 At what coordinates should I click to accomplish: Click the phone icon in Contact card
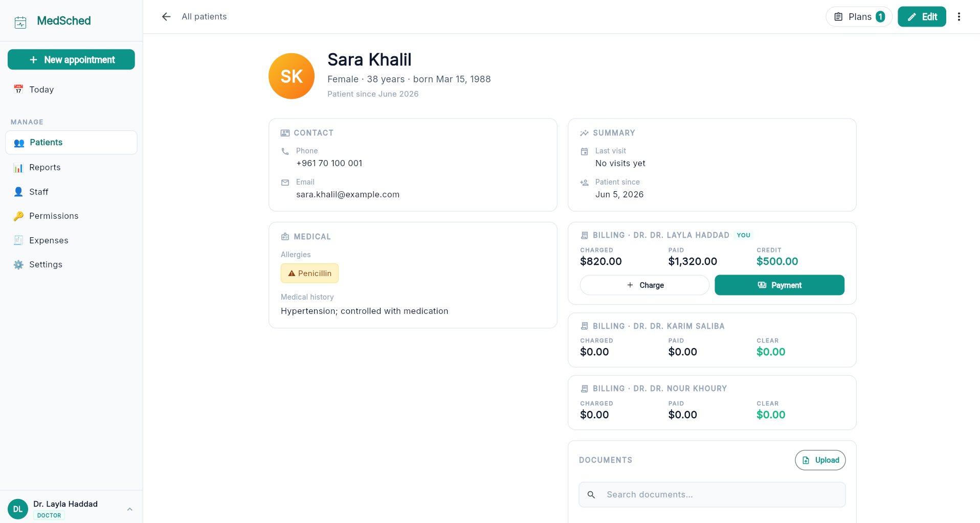[285, 151]
